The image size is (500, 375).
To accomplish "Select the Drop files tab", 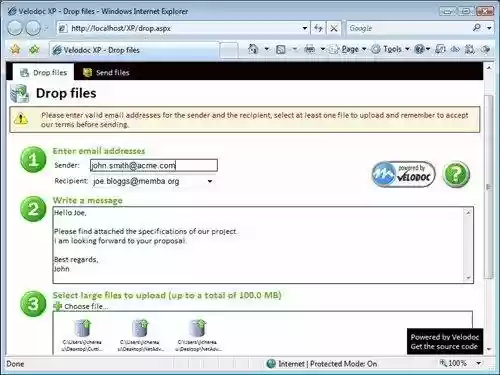I will [x=44, y=72].
